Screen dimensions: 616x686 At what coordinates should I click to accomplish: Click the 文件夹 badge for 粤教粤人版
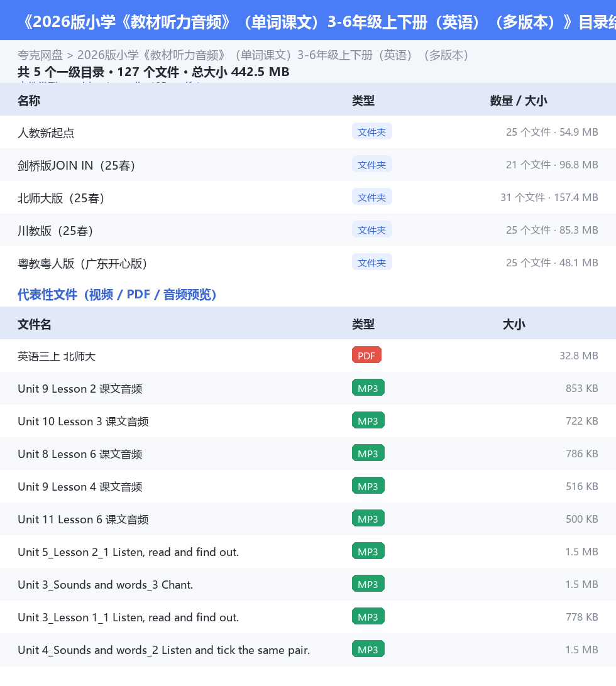371,263
